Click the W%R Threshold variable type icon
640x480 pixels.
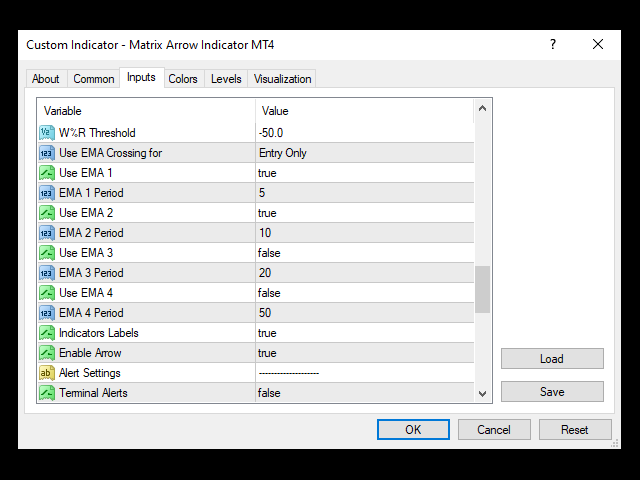[x=47, y=133]
